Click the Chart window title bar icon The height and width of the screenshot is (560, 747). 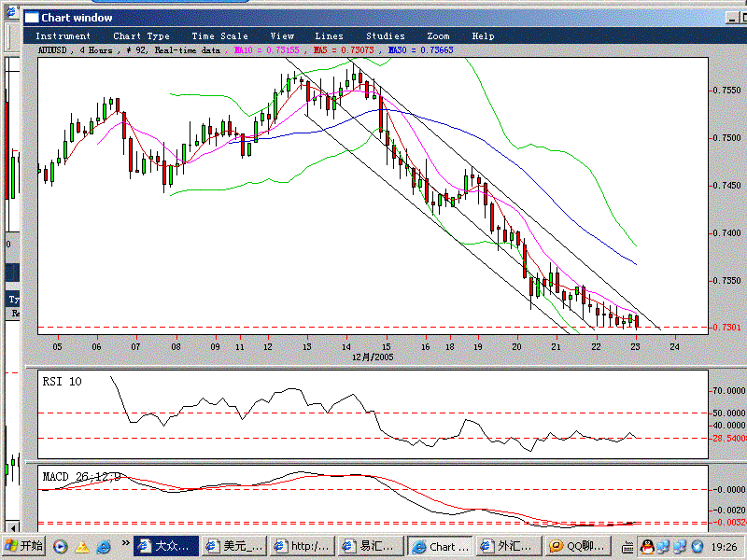tap(32, 18)
